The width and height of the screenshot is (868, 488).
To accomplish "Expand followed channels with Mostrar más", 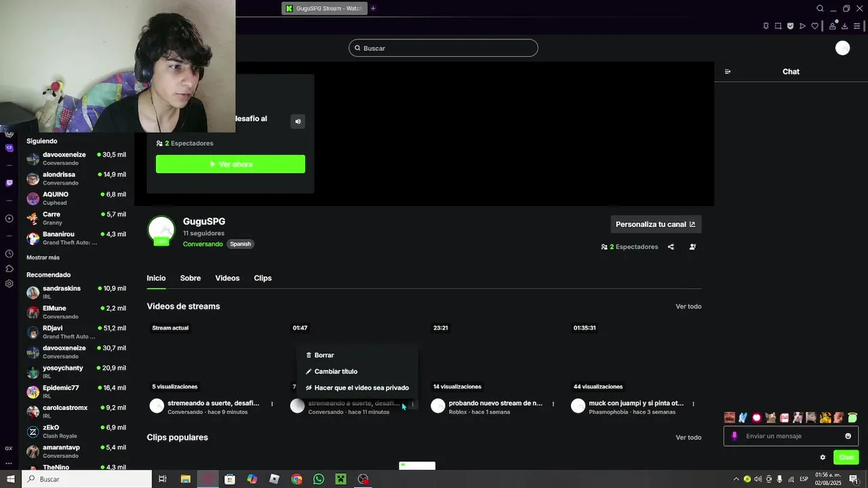I will pyautogui.click(x=43, y=258).
